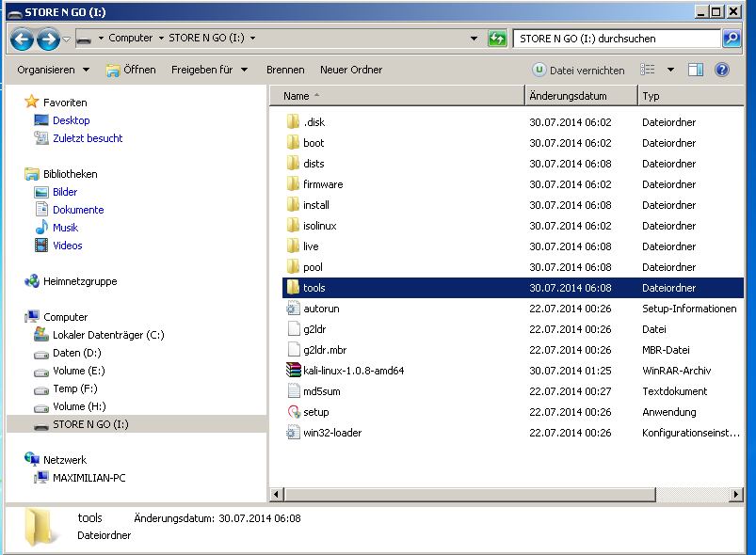This screenshot has height=555, width=756.
Task: Select the tools folder icon
Action: [x=293, y=288]
